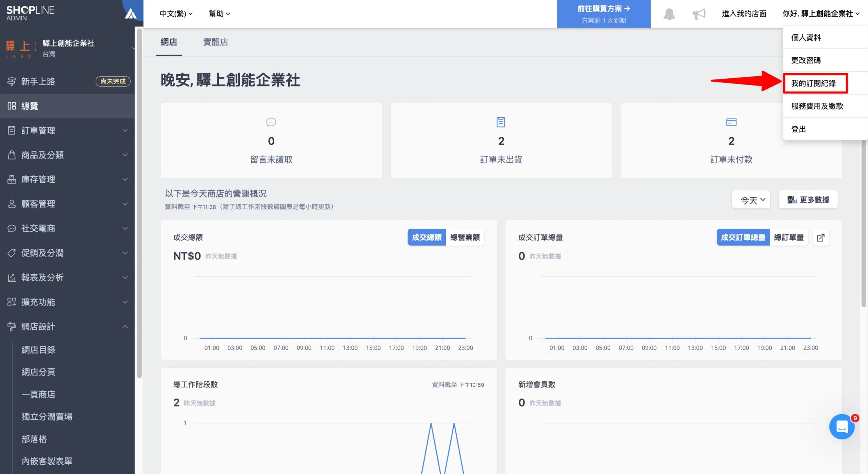The width and height of the screenshot is (868, 474).
Task: Collapse the 網店設計 sidebar section
Action: [67, 327]
